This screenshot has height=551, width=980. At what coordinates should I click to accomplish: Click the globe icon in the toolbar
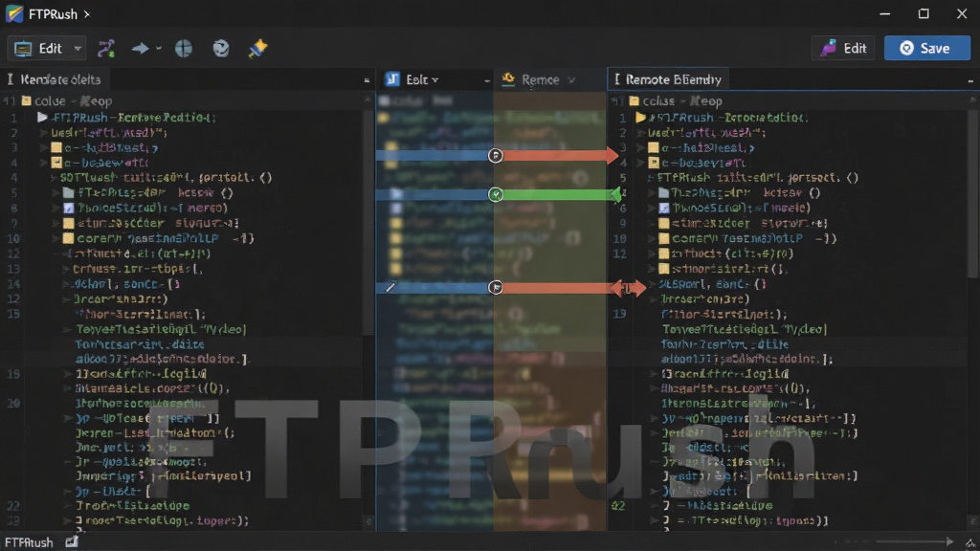click(184, 48)
